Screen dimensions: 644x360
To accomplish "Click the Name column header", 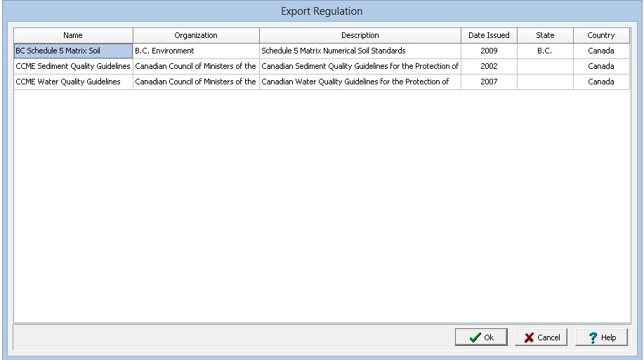I will (73, 35).
